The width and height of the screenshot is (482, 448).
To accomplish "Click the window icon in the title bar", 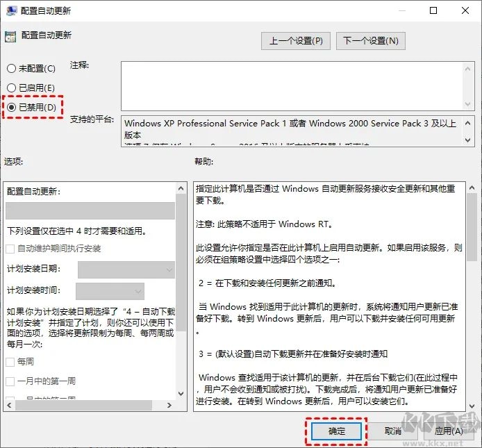I will (11, 11).
